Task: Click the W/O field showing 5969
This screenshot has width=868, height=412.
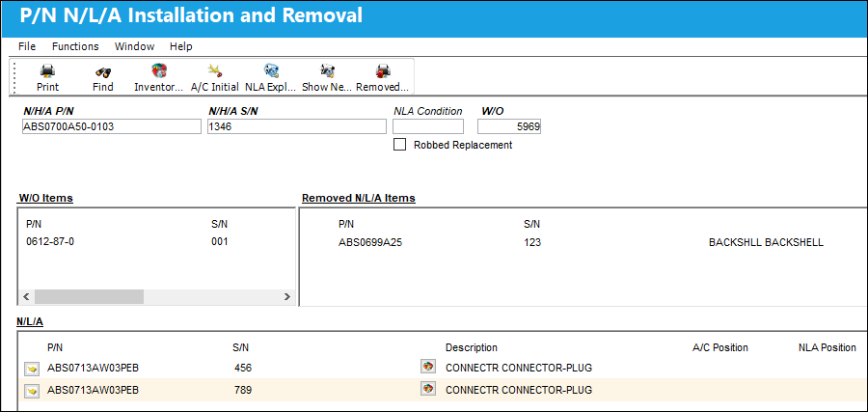Action: pos(508,126)
